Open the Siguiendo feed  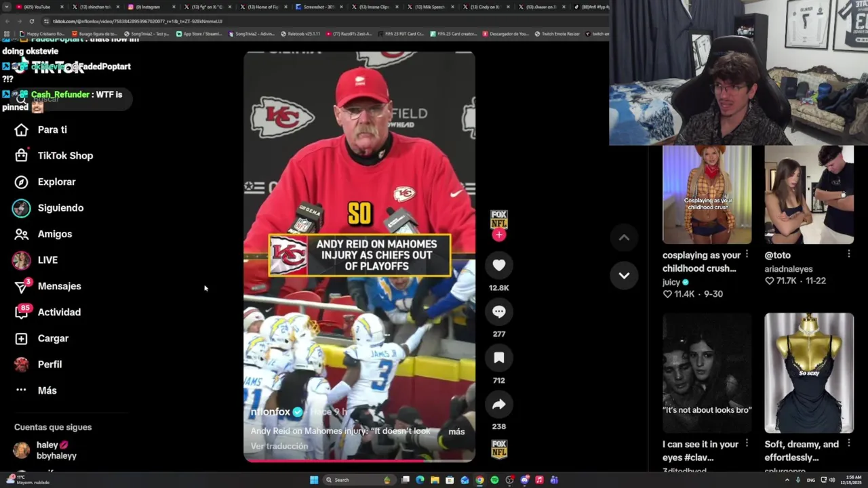point(49,208)
